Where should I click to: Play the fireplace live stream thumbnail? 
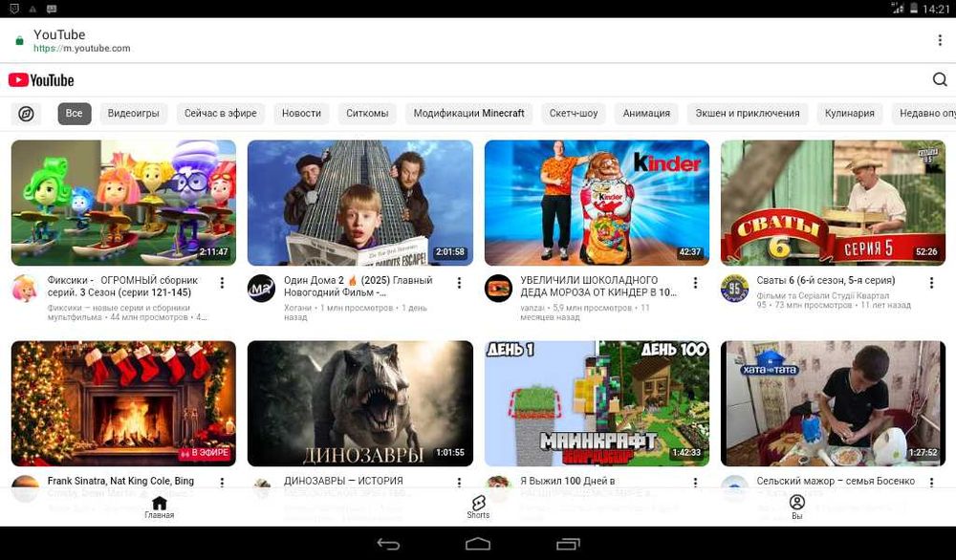point(123,403)
